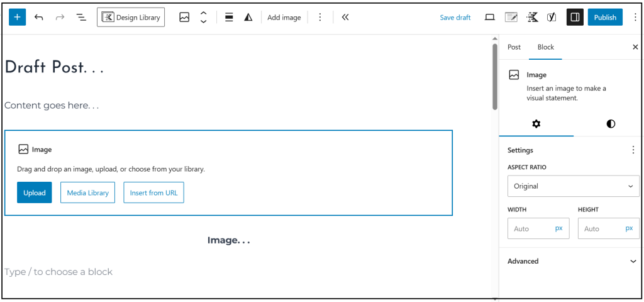The width and height of the screenshot is (644, 302).
Task: Open the Media Library
Action: pyautogui.click(x=88, y=193)
